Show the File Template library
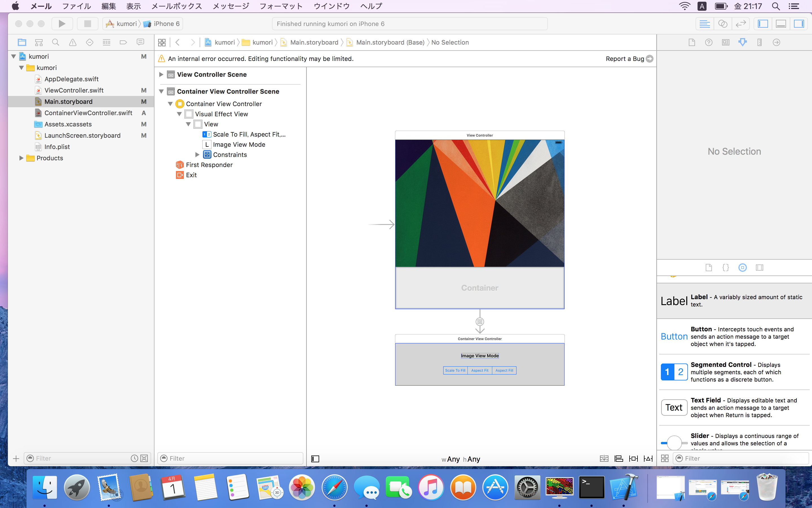The height and width of the screenshot is (508, 812). 709,268
